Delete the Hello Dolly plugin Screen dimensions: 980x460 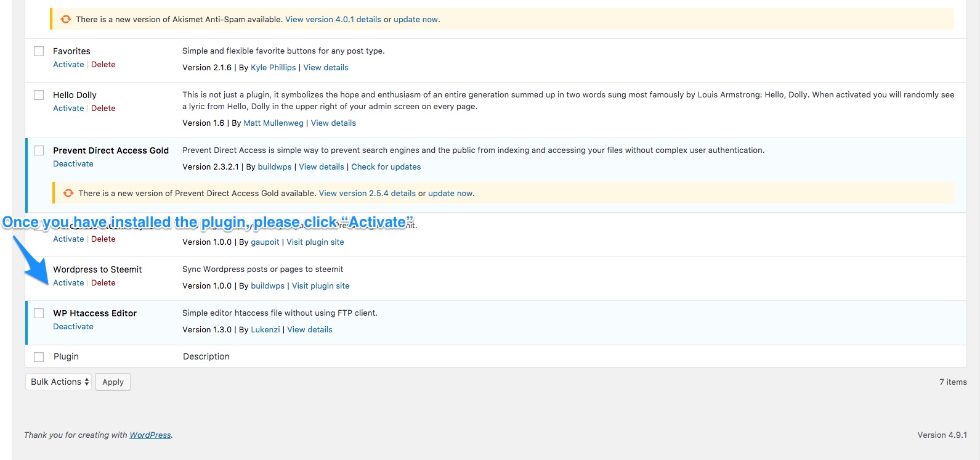[103, 108]
